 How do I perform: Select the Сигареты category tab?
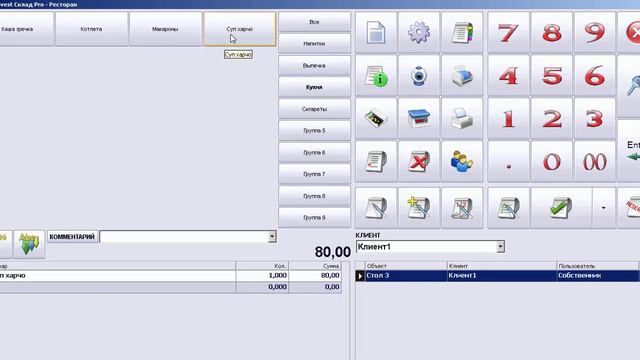[314, 109]
